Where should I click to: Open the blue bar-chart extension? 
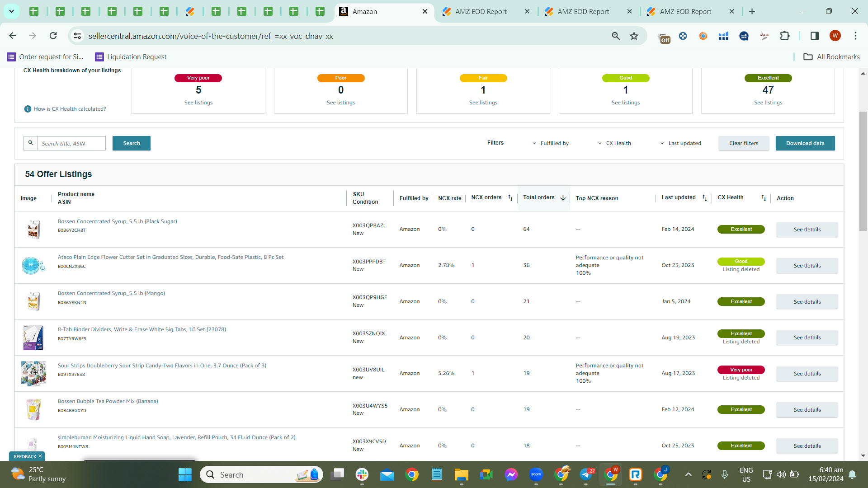(x=723, y=36)
